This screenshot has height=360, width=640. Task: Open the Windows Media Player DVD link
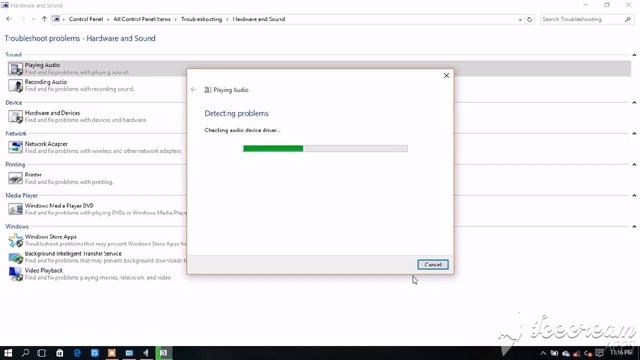[x=59, y=206]
